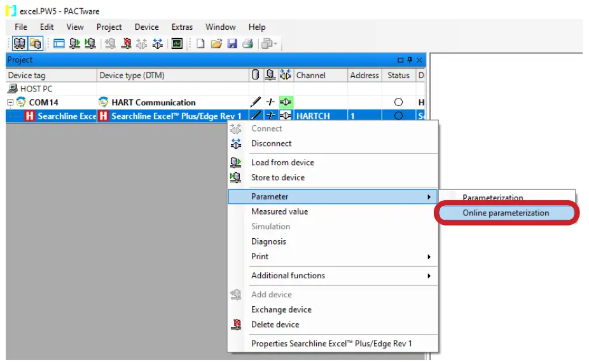Select the COM14 tree row
The height and width of the screenshot is (364, 589).
click(x=216, y=102)
